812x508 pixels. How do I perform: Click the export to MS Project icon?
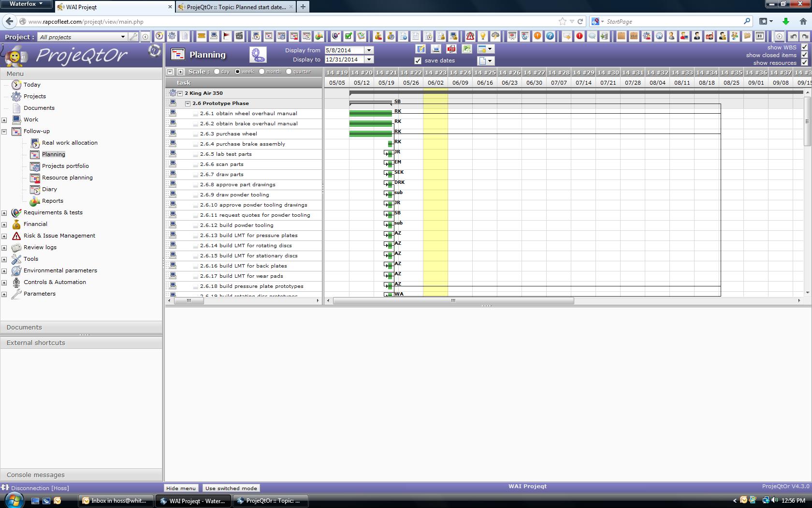466,49
